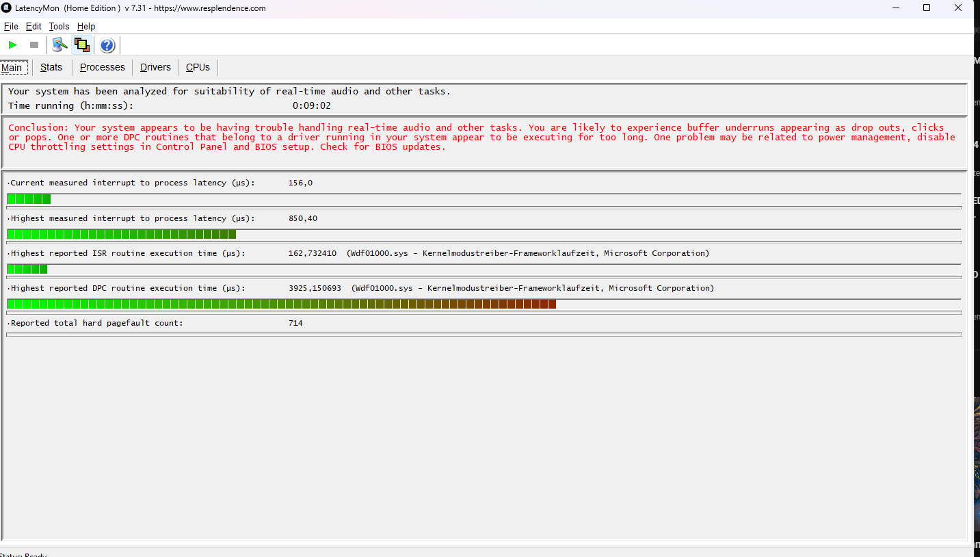980x557 pixels.
Task: Click the red Conclusion warning text
Action: [481, 137]
